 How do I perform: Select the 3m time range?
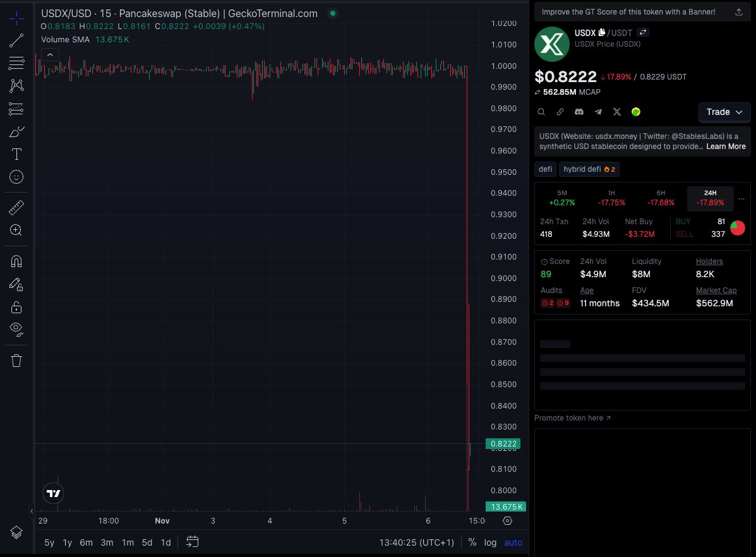107,542
